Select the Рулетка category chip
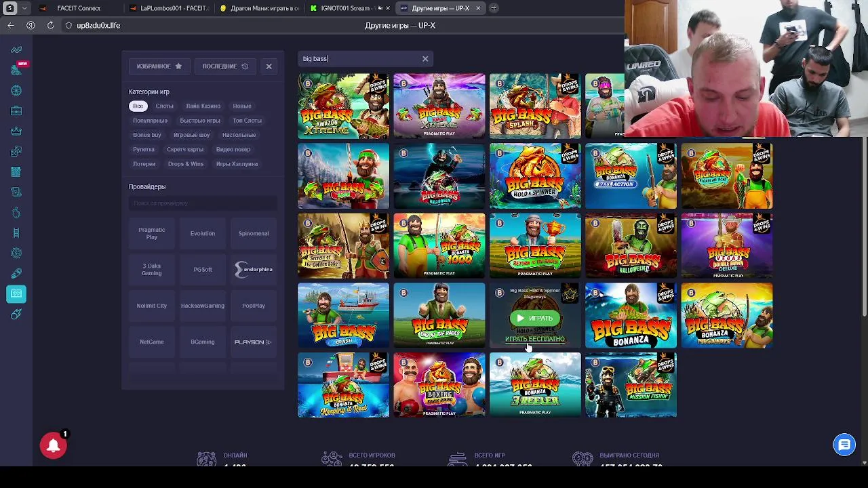This screenshot has width=868, height=488. click(x=144, y=149)
